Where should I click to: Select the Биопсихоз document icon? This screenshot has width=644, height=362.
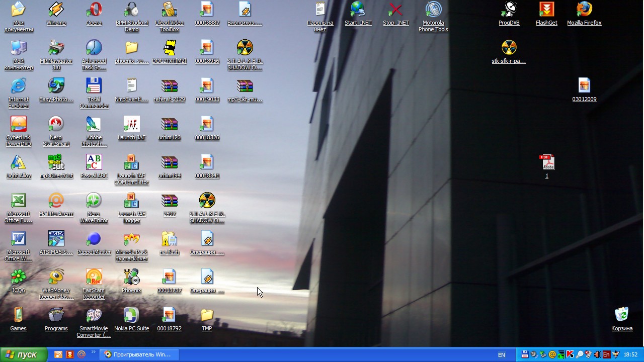coord(245,13)
